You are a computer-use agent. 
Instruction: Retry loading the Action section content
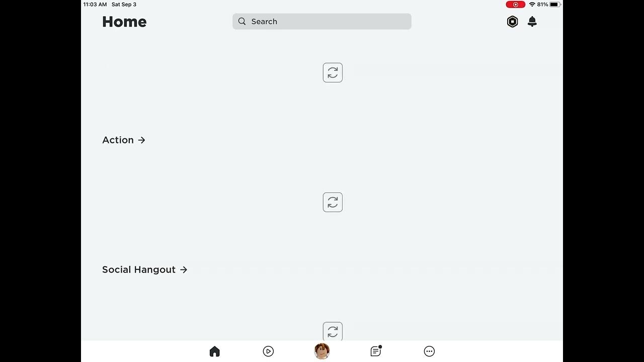(x=333, y=202)
